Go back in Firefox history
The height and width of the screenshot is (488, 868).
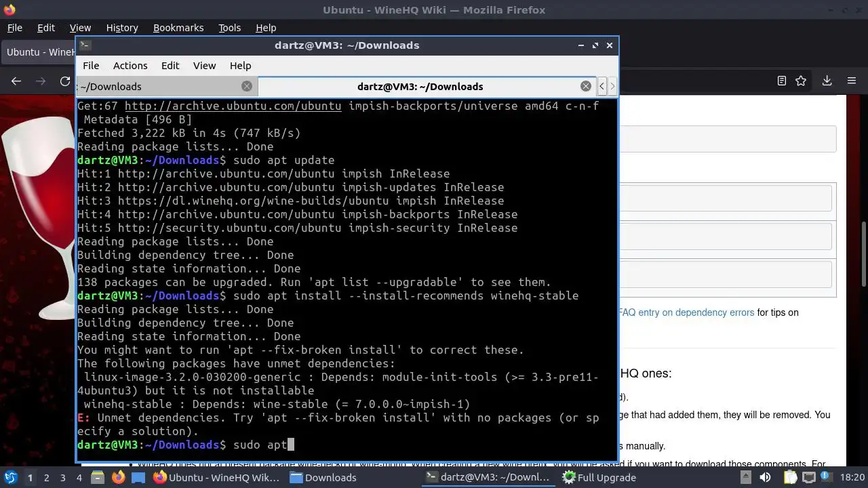coord(16,81)
